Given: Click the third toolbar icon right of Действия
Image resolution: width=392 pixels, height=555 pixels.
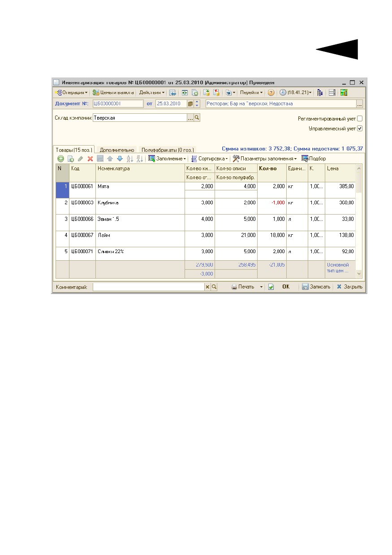Looking at the screenshot, I should pos(194,93).
